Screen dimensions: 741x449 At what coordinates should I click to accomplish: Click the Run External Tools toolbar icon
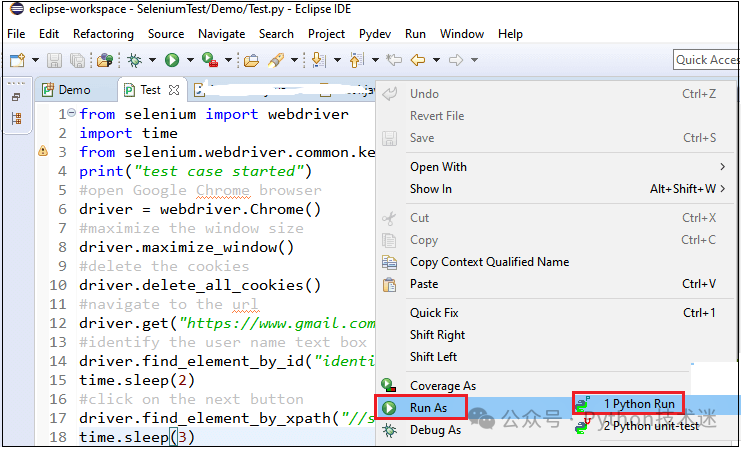(x=210, y=60)
